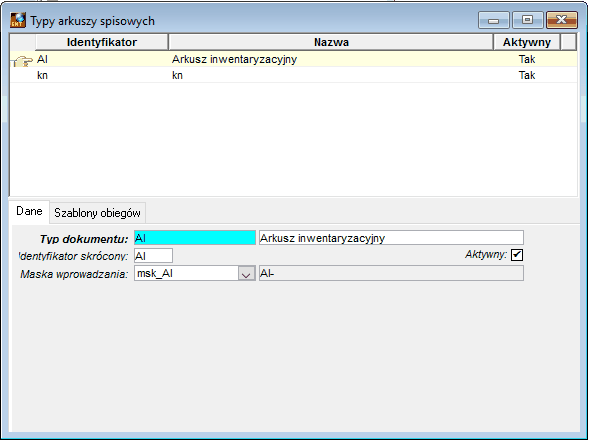Click the Aktywny column header
The image size is (589, 440).
(x=527, y=42)
